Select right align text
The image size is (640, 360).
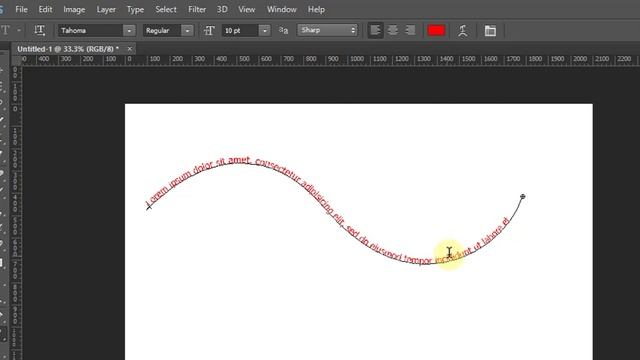pos(410,30)
